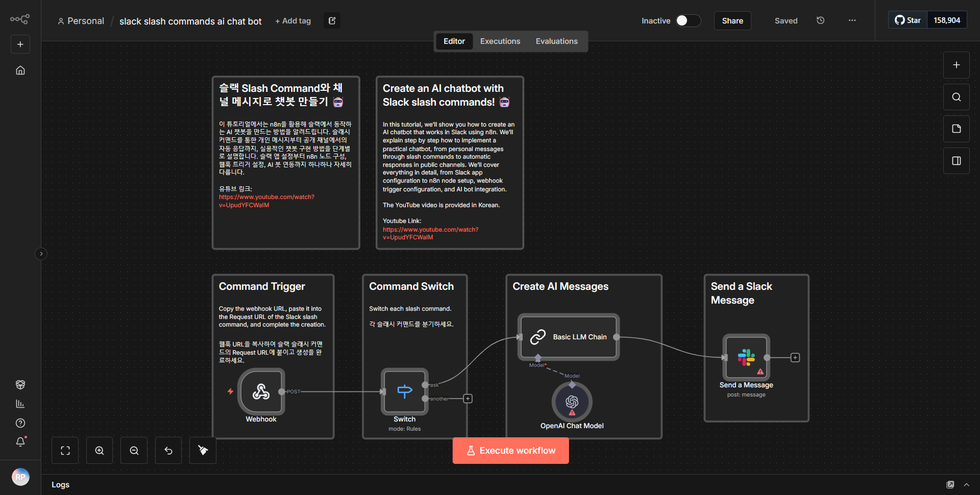Click the reset zoom undo arrow button

168,451
